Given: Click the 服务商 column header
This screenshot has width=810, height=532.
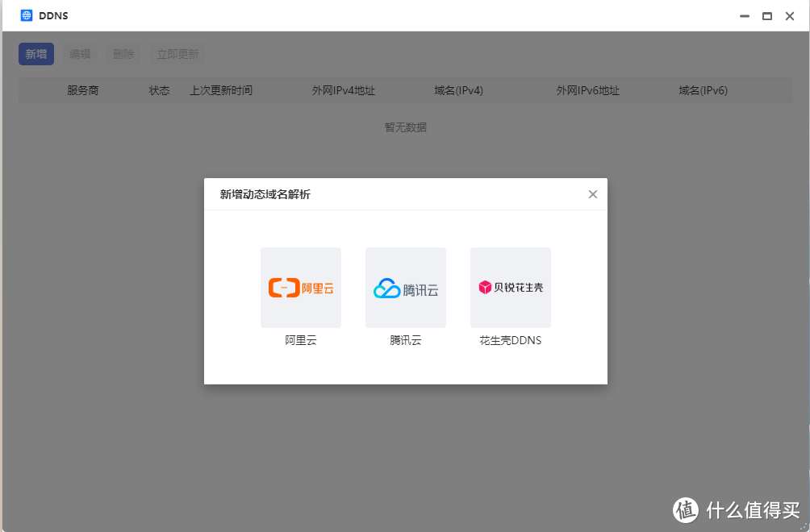Looking at the screenshot, I should 81,90.
